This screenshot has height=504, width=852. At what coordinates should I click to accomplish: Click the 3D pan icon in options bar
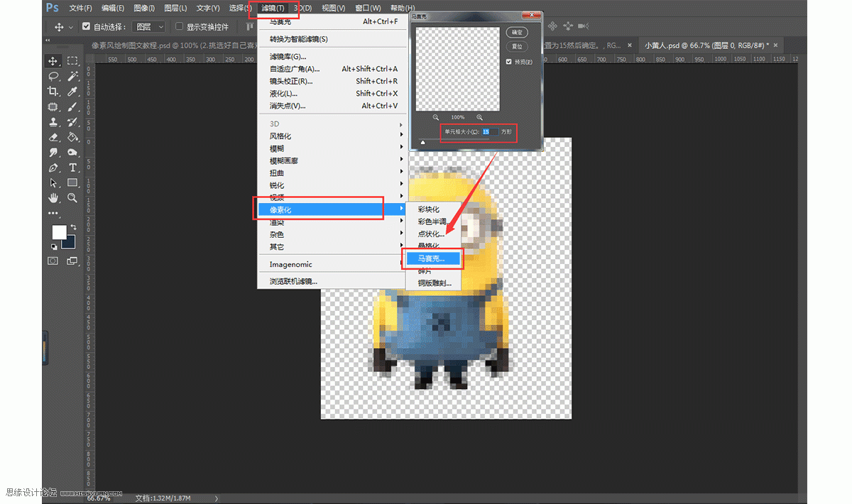[552, 26]
